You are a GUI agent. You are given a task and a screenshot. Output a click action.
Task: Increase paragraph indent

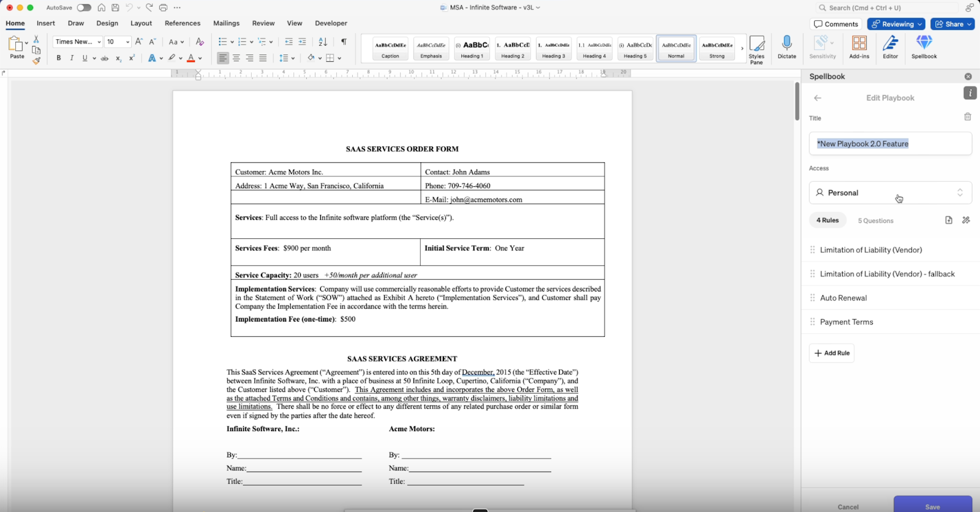(303, 42)
